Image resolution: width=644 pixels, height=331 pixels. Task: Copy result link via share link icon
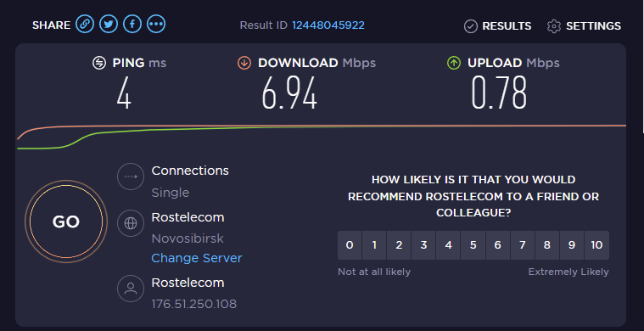(85, 25)
